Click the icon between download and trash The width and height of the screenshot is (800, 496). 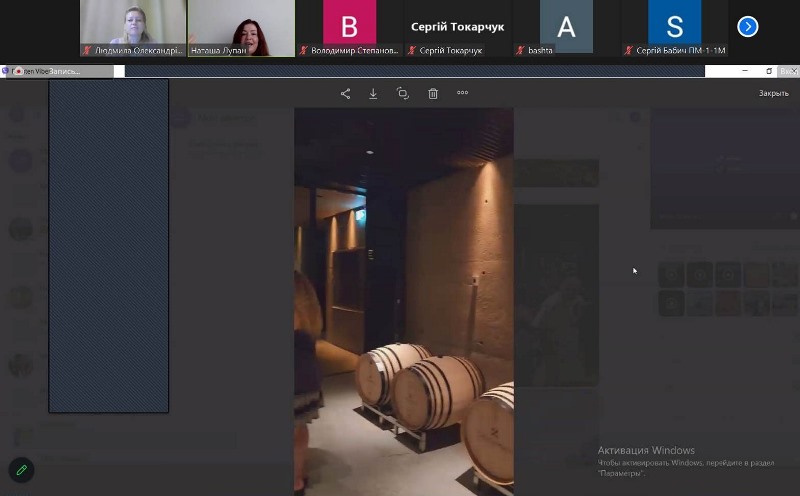tap(402, 93)
